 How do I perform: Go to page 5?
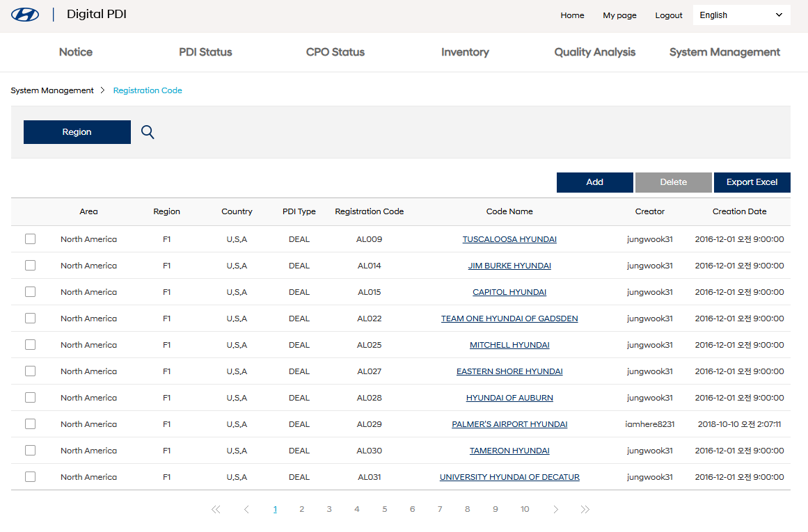[384, 509]
